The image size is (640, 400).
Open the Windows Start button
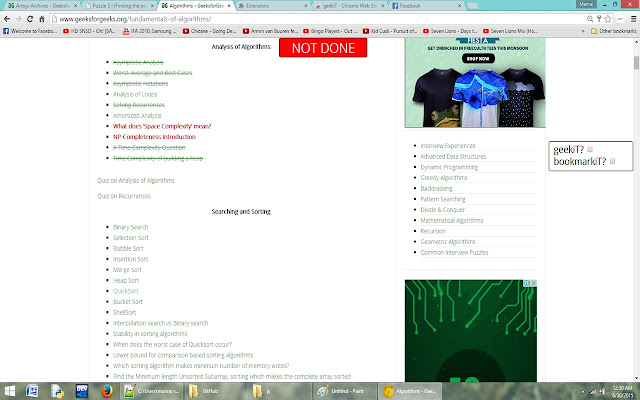tap(9, 391)
